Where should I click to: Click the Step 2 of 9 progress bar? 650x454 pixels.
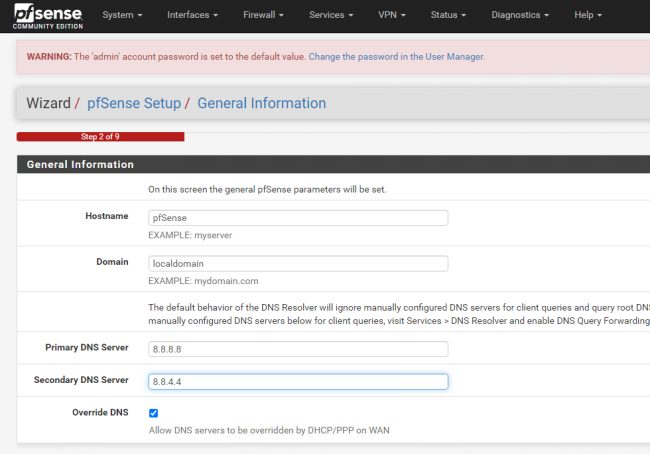(x=100, y=137)
